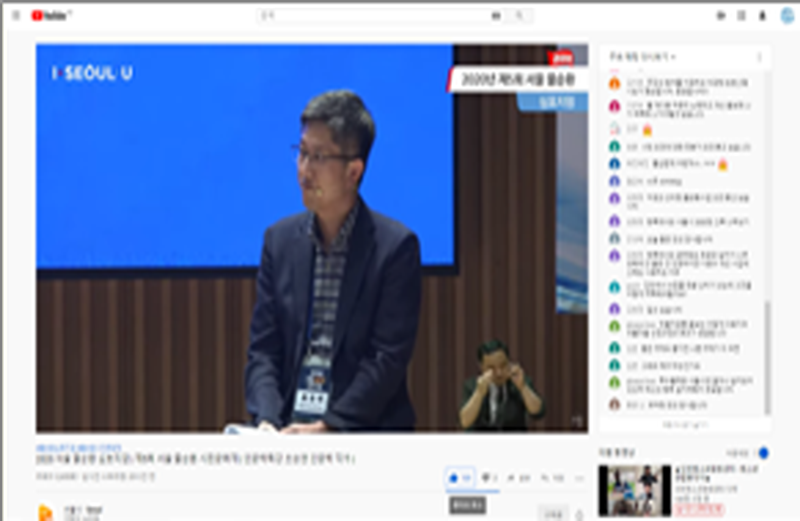
Task: Open the notifications bell
Action: pos(762,15)
